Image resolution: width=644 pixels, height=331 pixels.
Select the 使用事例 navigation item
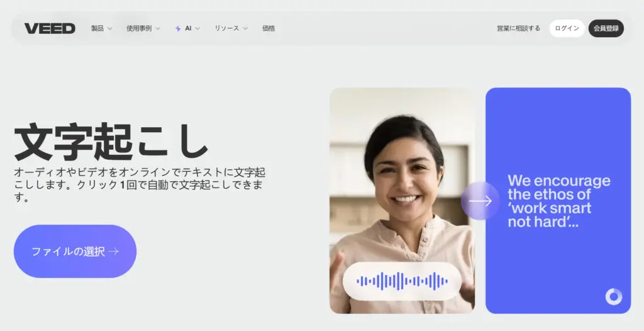click(x=138, y=28)
